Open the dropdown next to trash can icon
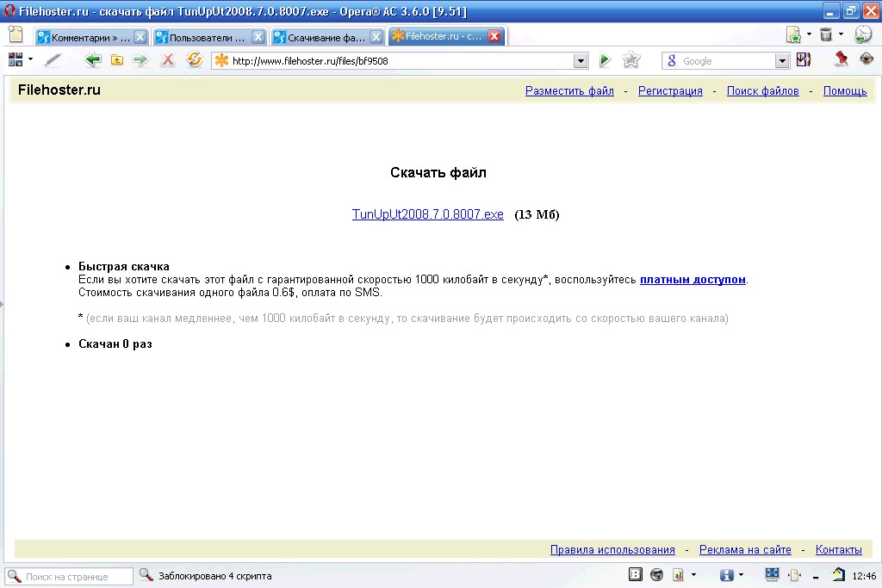Image resolution: width=882 pixels, height=588 pixels. 841,34
